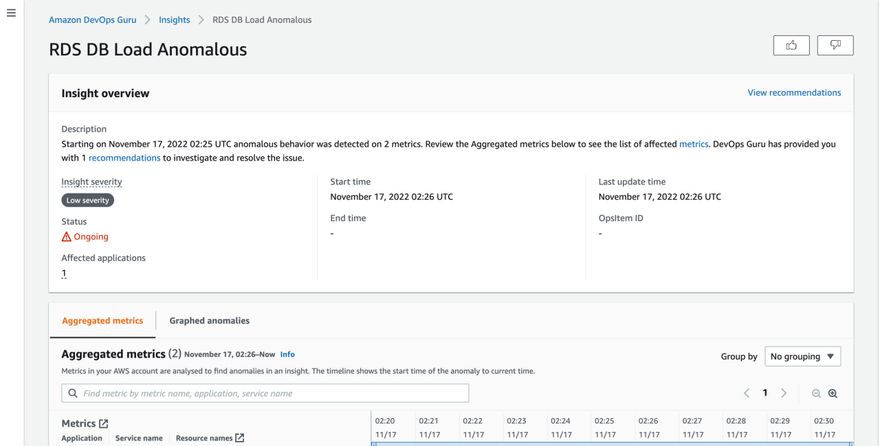Click the 02:30 timeline column header
Screen dimensions: 880x446
[x=824, y=427]
